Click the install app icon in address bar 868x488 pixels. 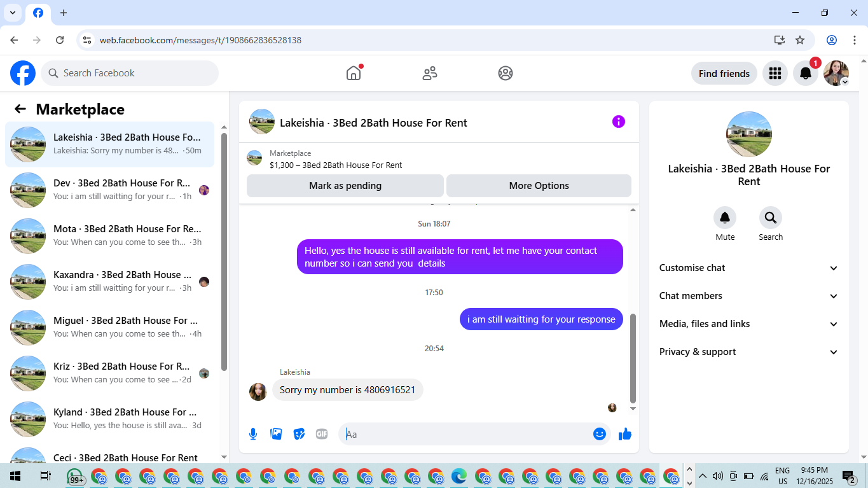(x=780, y=40)
